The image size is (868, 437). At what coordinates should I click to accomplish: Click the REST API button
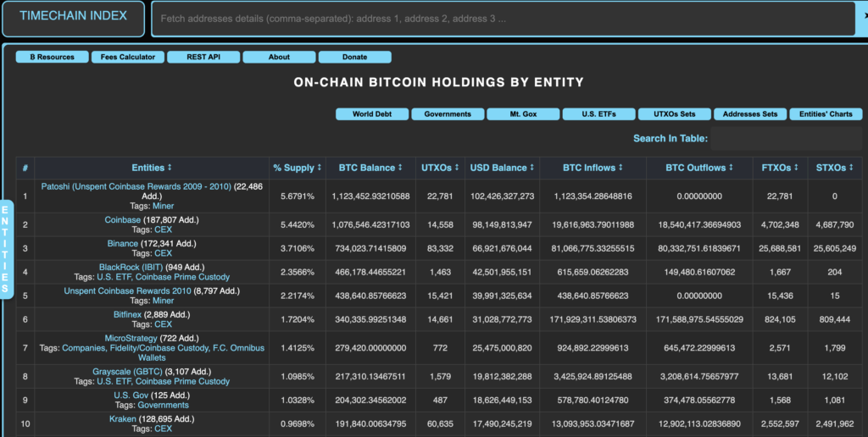tap(203, 58)
